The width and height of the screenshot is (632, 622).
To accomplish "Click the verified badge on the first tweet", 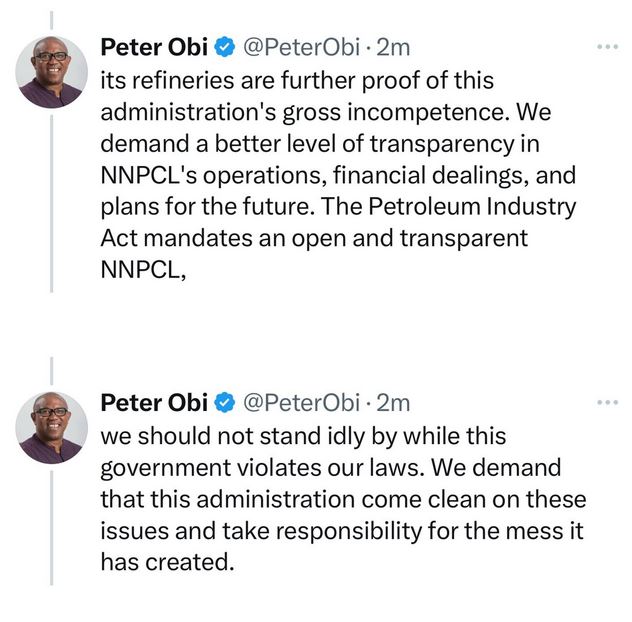I will click(x=226, y=47).
